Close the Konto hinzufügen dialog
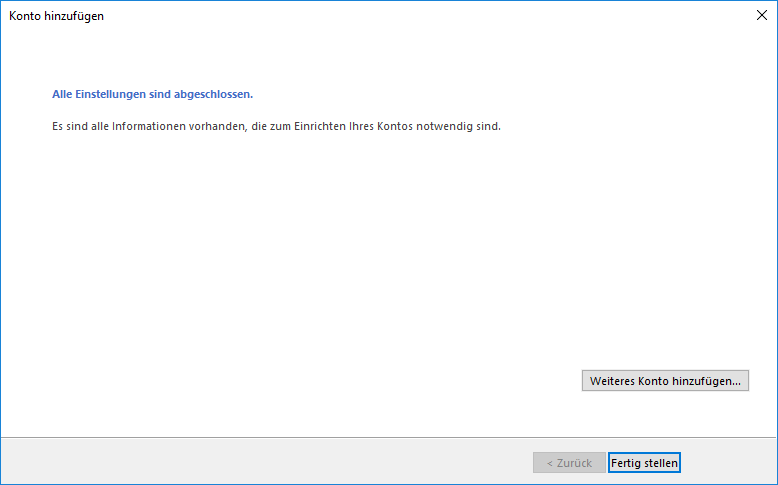The height and width of the screenshot is (485, 778). [x=761, y=15]
